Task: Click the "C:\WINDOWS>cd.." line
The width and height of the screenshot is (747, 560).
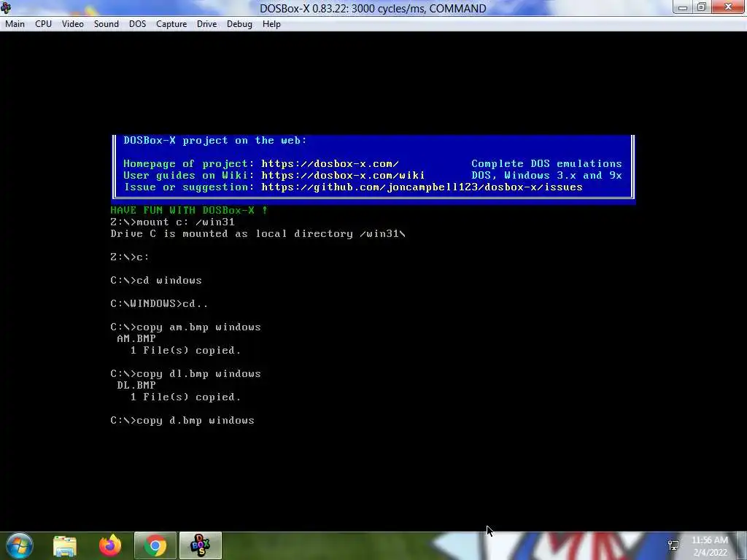Action: (159, 304)
